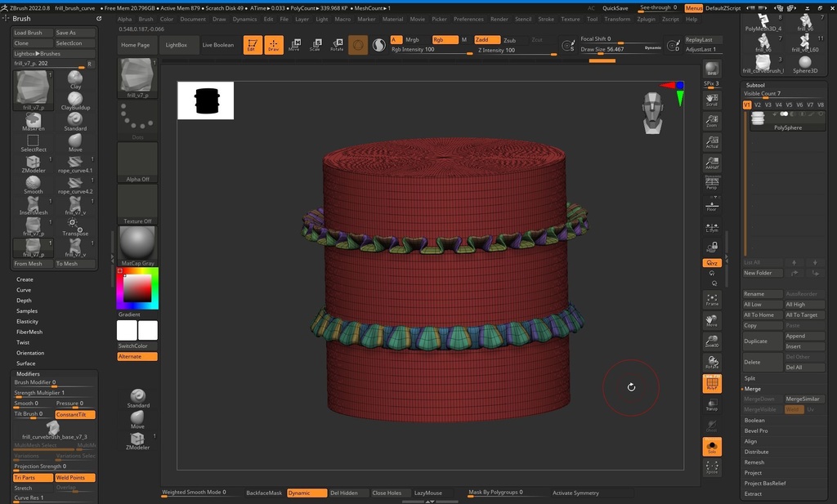Screen dimensions: 837x504
Task: Pick the Transpose brush icon
Action: coord(75,225)
